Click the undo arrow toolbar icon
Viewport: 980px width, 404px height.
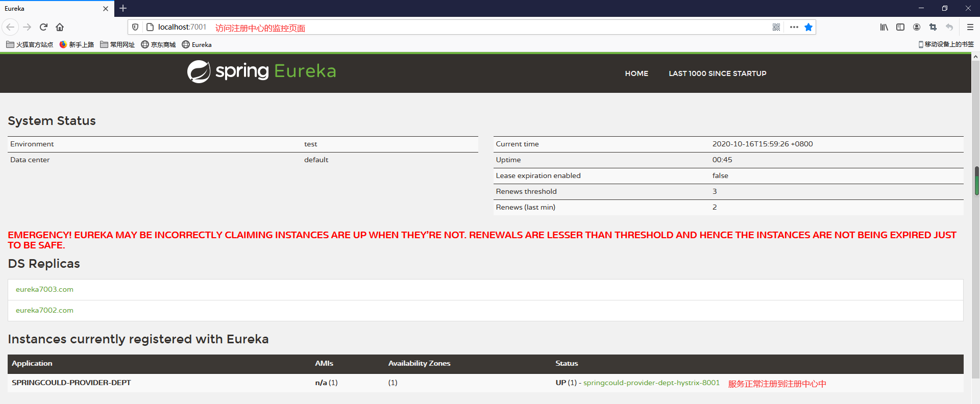pos(949,27)
